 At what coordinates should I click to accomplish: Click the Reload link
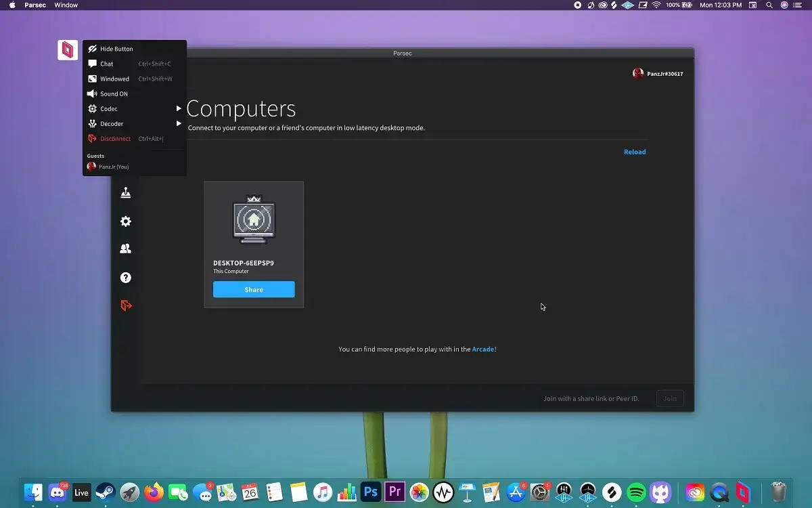click(634, 152)
